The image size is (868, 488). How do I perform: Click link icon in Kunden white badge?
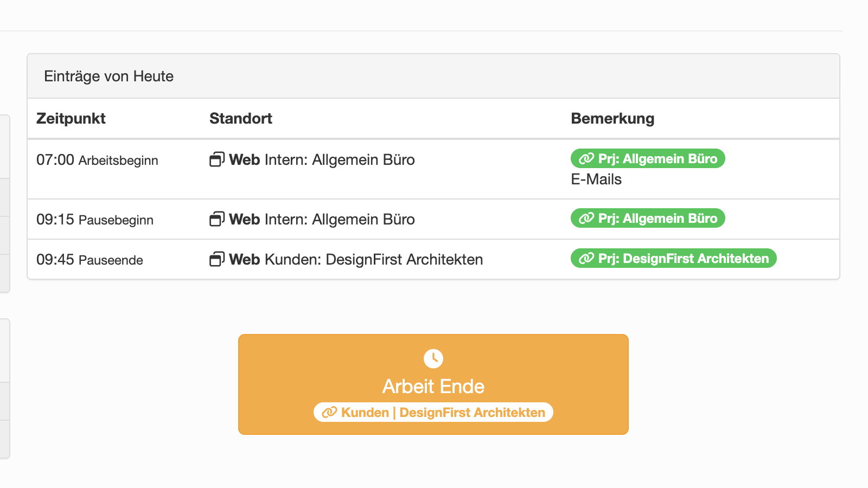coord(329,413)
